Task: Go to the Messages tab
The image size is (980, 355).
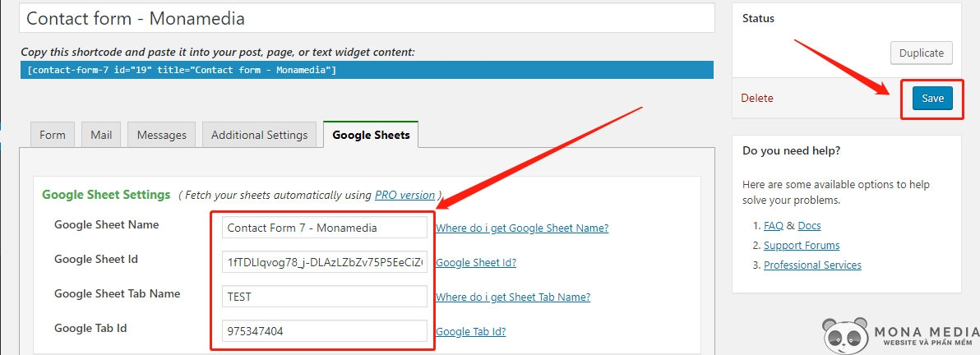Action: coord(161,135)
